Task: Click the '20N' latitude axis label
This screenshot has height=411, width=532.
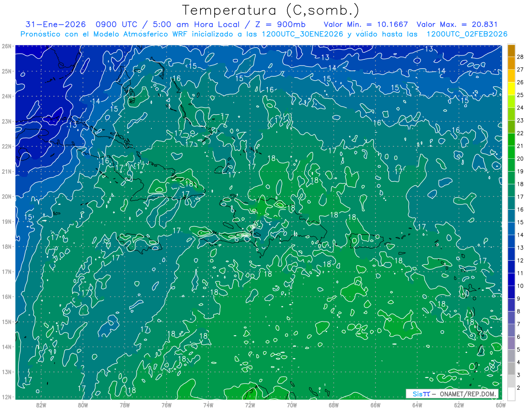Action: coord(7,196)
